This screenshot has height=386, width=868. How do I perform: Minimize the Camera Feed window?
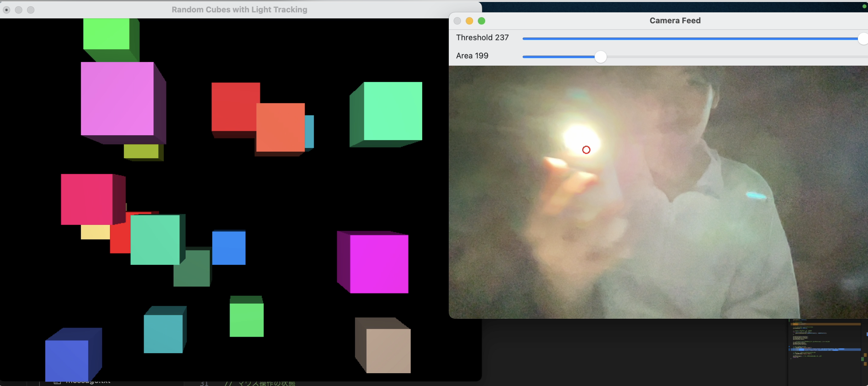click(469, 21)
